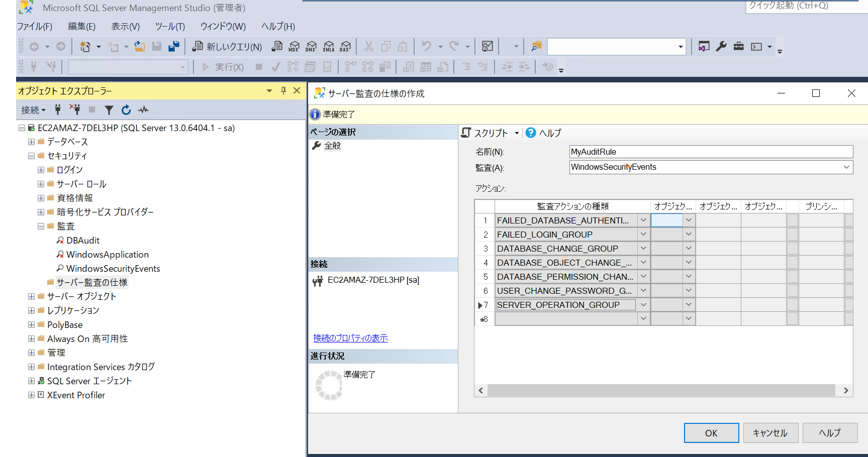Screen dimensions: 868x457
Task: Open the 接続のプロパティの表示 link
Action: pos(350,338)
